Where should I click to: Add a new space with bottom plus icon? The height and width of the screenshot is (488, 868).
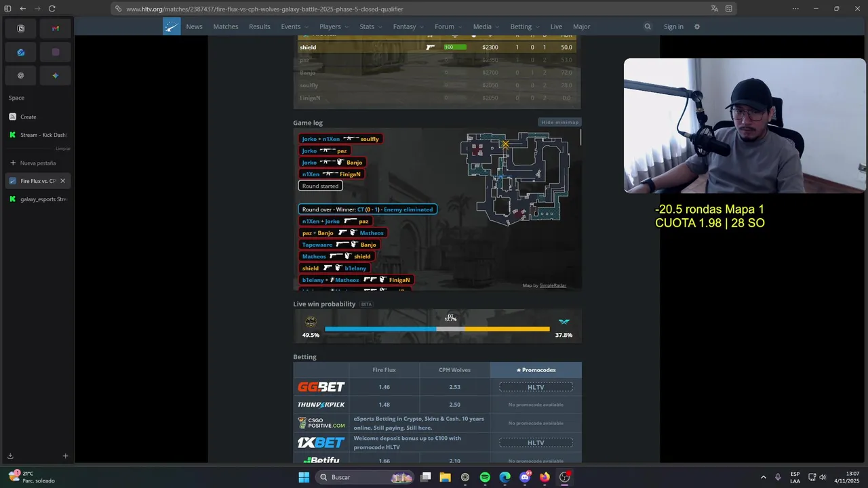point(65,456)
